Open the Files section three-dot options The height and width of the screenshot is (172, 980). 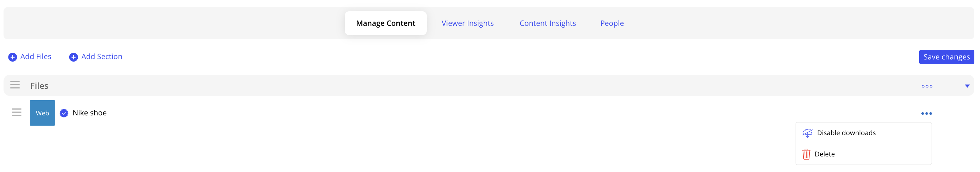coord(927,86)
